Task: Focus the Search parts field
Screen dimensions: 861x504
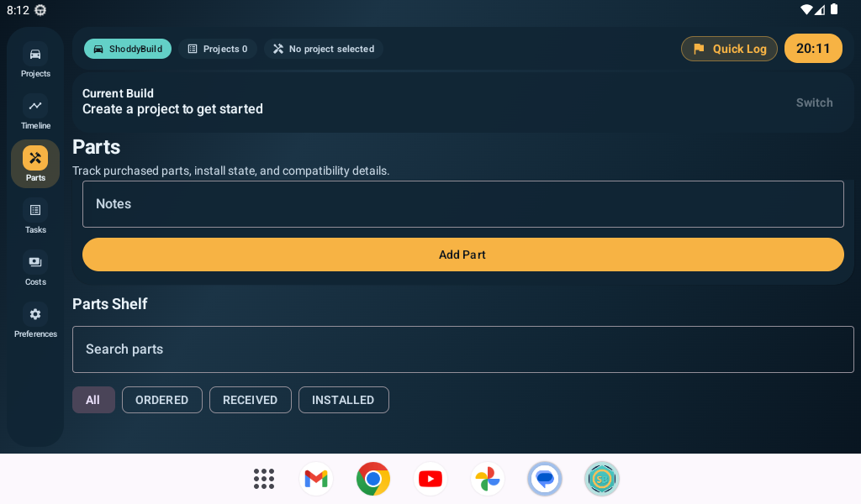Action: coord(463,349)
